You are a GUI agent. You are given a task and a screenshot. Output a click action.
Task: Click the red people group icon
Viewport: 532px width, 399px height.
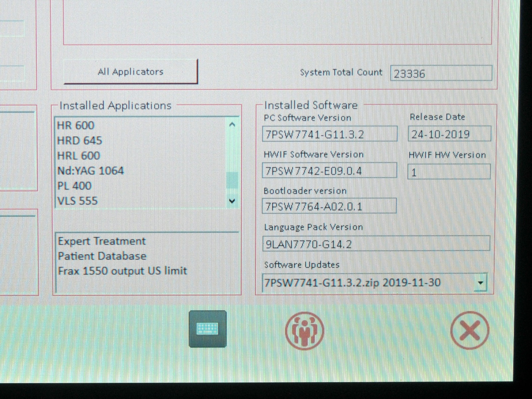(x=304, y=330)
